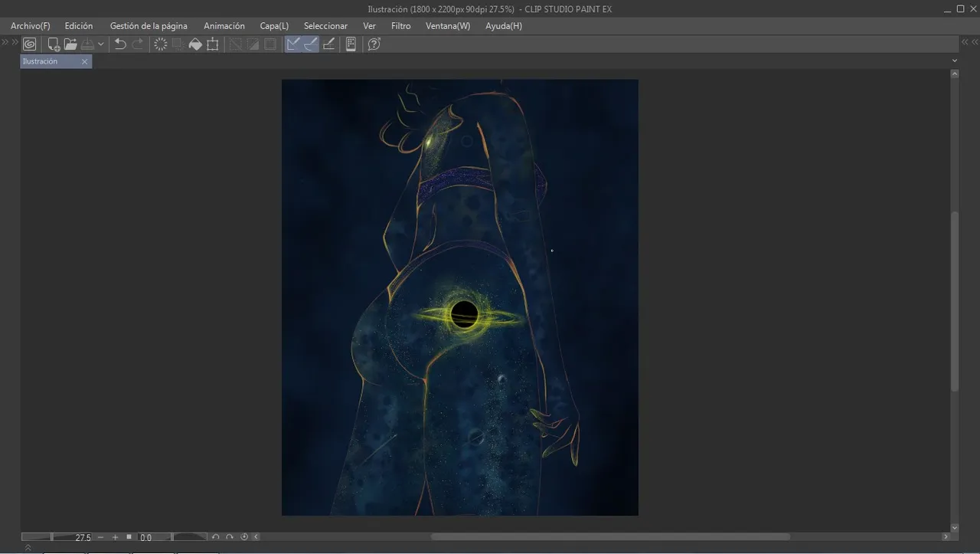980x554 pixels.
Task: Expand the inner right palette dock chevron
Action: pyautogui.click(x=965, y=42)
